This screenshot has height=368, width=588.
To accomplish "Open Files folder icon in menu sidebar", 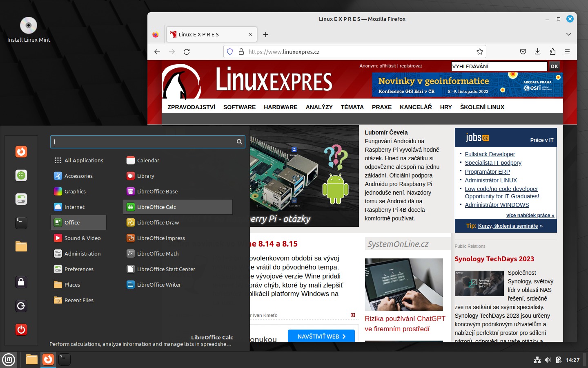I will coord(21,247).
